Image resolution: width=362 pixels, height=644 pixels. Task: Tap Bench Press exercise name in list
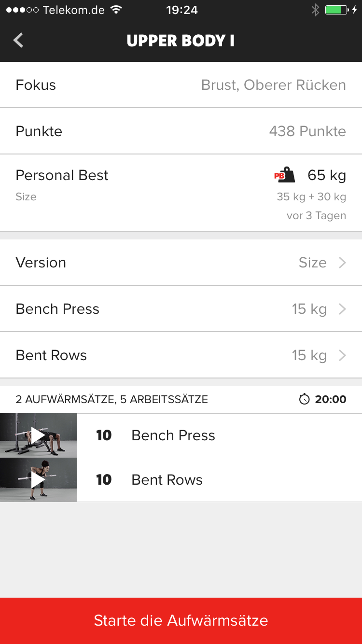click(173, 435)
